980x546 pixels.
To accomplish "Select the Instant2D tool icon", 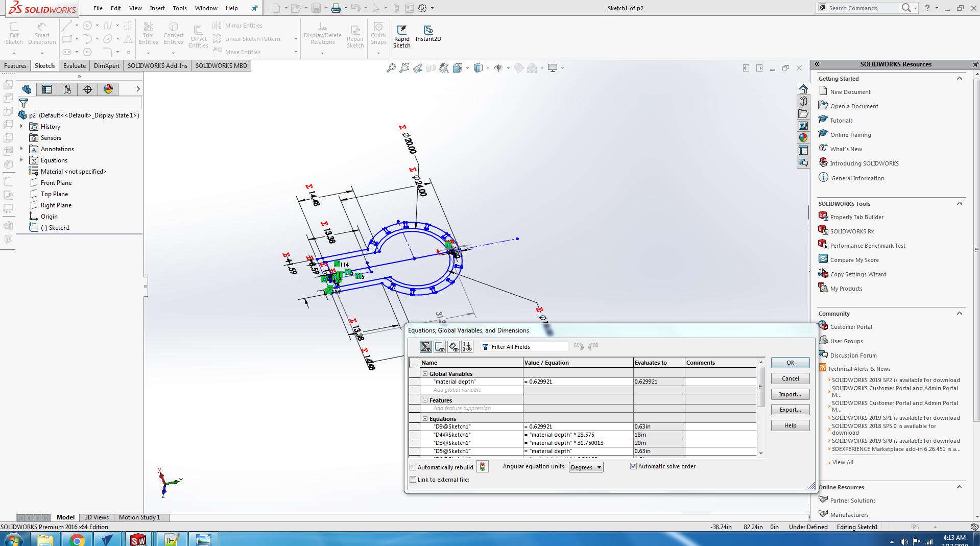I will 428,31.
